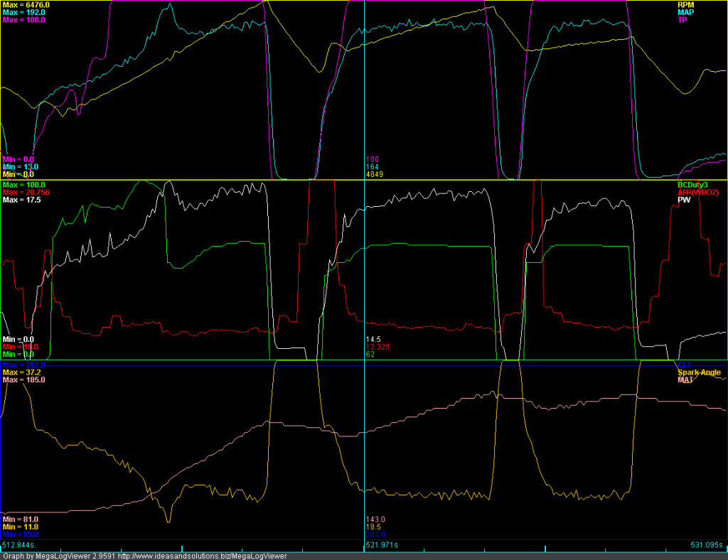The height and width of the screenshot is (560, 728).
Task: Click the end time 531.095s label
Action: [x=708, y=544]
